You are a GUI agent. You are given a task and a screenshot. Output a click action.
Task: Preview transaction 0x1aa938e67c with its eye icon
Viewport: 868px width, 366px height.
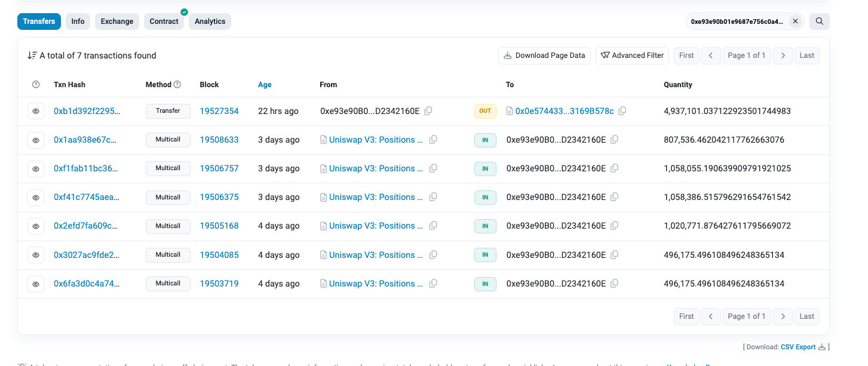36,140
